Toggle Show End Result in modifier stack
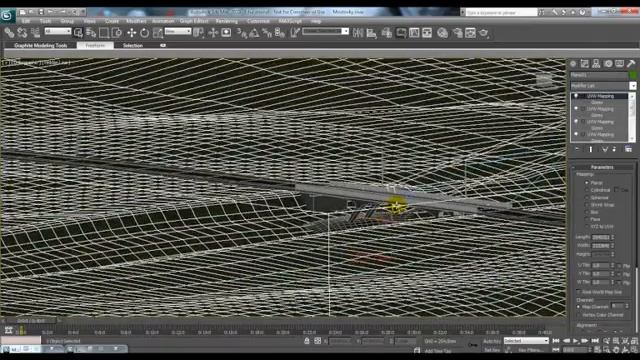Viewport: 640px width, 360px height. 591,149
